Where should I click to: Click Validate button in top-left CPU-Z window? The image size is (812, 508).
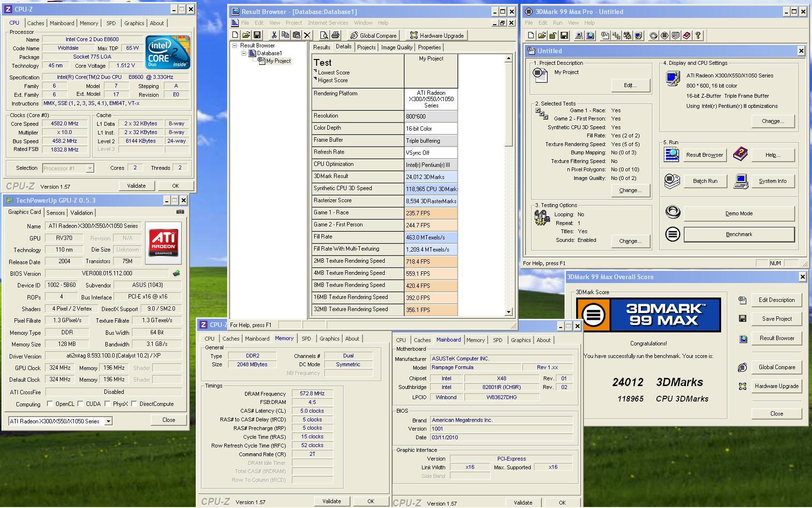136,186
